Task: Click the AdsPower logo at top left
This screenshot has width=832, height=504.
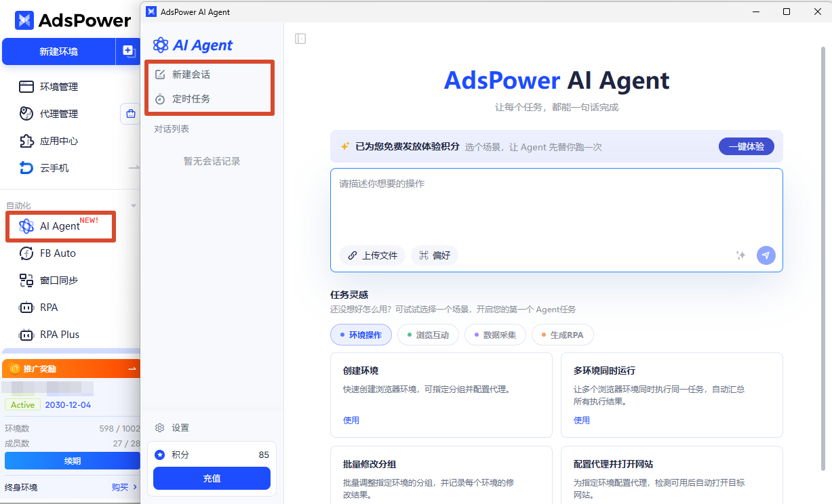Action: [73, 20]
